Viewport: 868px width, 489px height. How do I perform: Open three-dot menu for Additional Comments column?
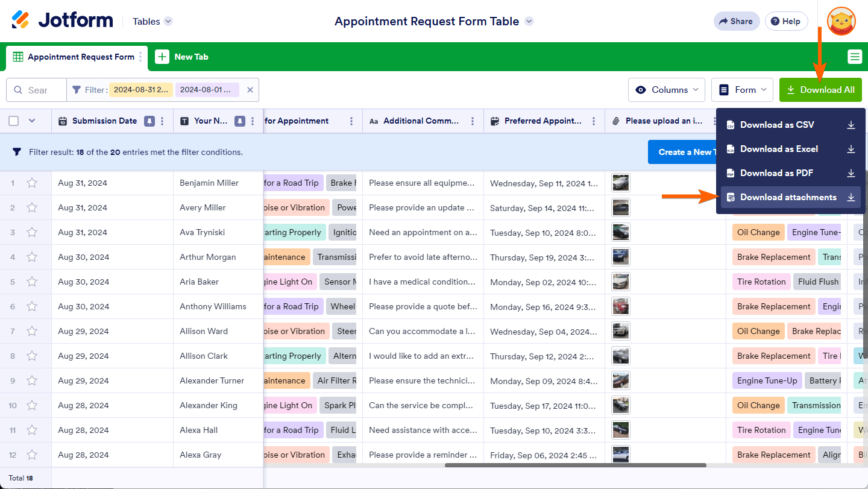coord(473,121)
